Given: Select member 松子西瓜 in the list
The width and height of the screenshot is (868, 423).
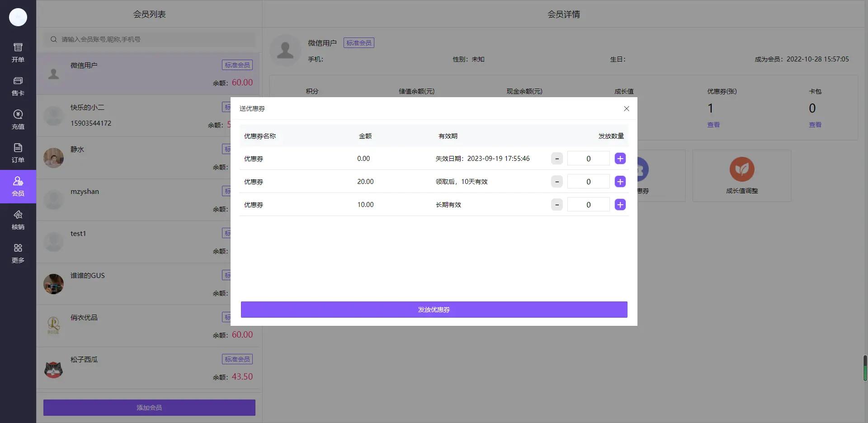Looking at the screenshot, I should (149, 368).
